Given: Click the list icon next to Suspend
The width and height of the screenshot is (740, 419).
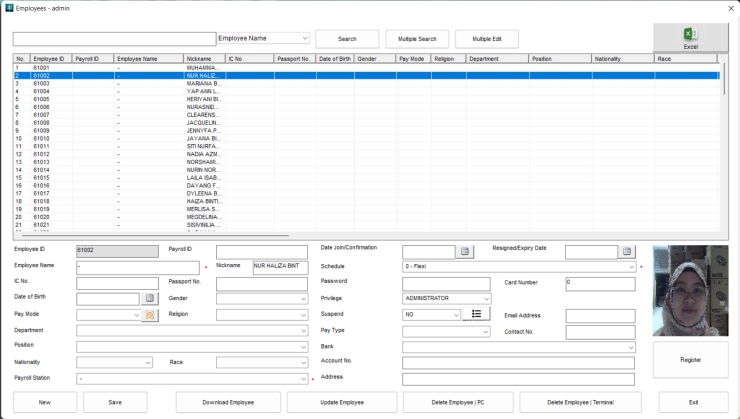Looking at the screenshot, I should (x=476, y=314).
